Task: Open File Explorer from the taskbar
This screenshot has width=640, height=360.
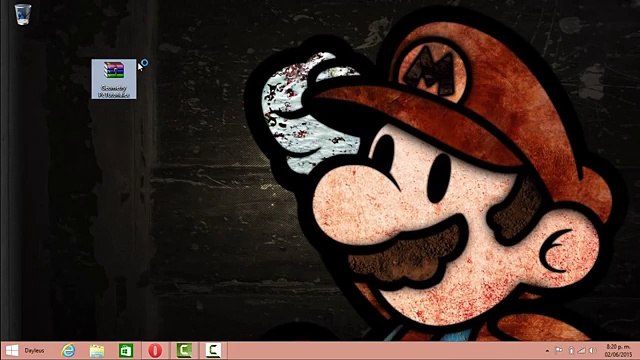Action: pyautogui.click(x=97, y=351)
